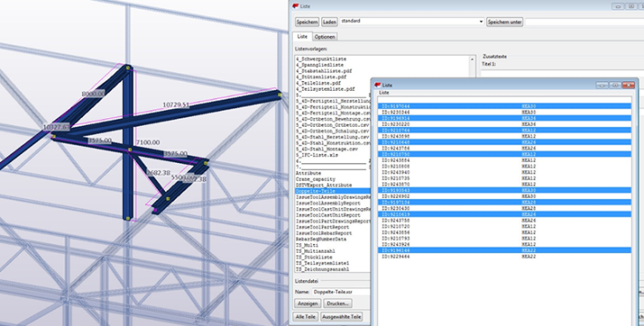Click the Speichern unter button

tap(505, 22)
